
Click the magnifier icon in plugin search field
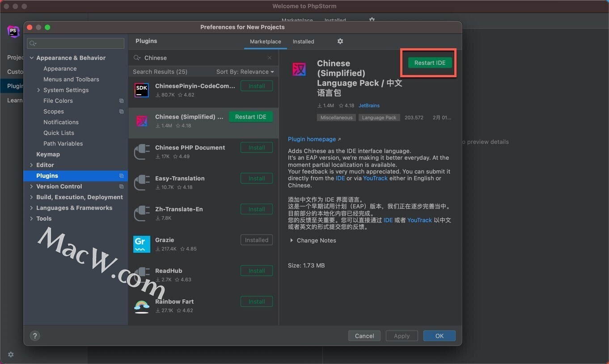click(x=137, y=58)
